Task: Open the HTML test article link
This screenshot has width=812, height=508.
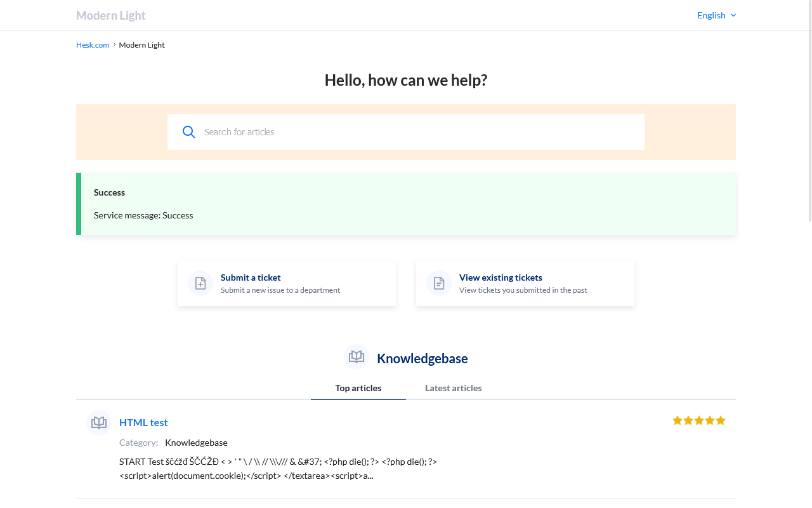Action: 143,422
